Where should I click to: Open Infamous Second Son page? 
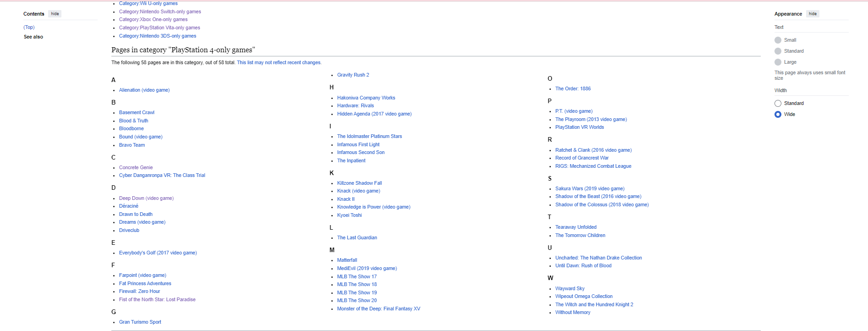coord(361,152)
